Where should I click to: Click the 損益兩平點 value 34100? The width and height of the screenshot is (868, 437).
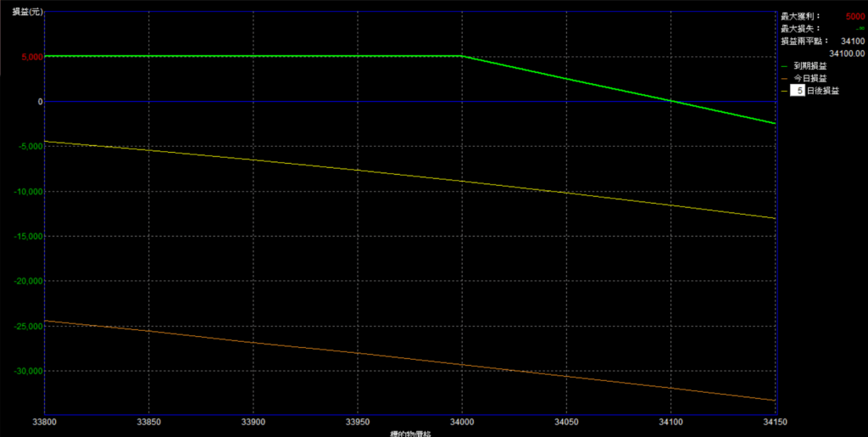(851, 40)
